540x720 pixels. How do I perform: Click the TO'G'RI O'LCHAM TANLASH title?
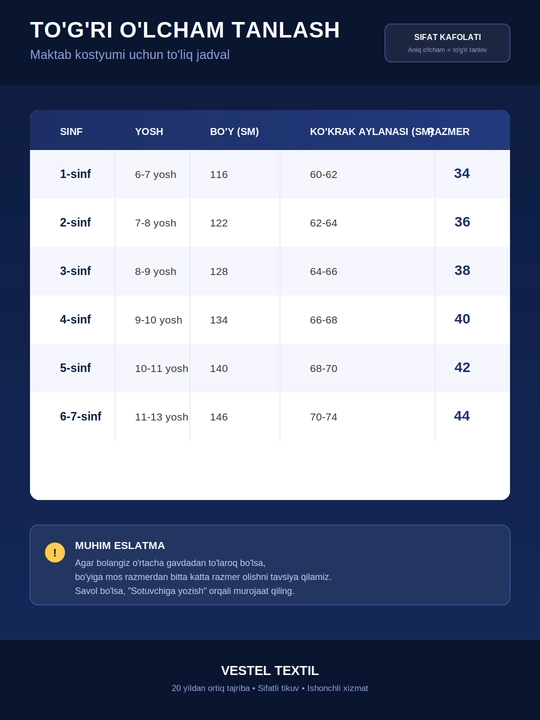185,30
